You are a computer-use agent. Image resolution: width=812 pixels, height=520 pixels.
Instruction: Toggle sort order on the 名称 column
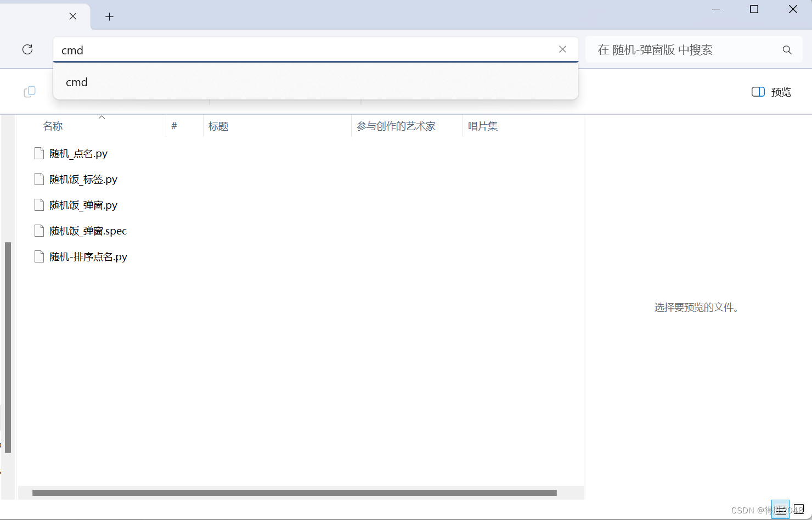click(x=53, y=126)
